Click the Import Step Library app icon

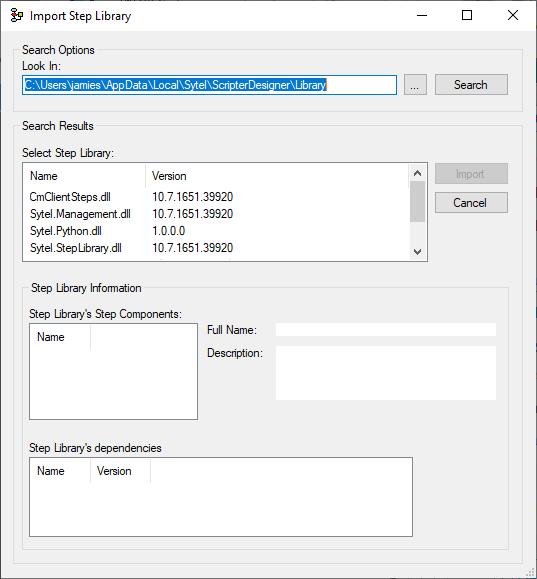tap(17, 16)
